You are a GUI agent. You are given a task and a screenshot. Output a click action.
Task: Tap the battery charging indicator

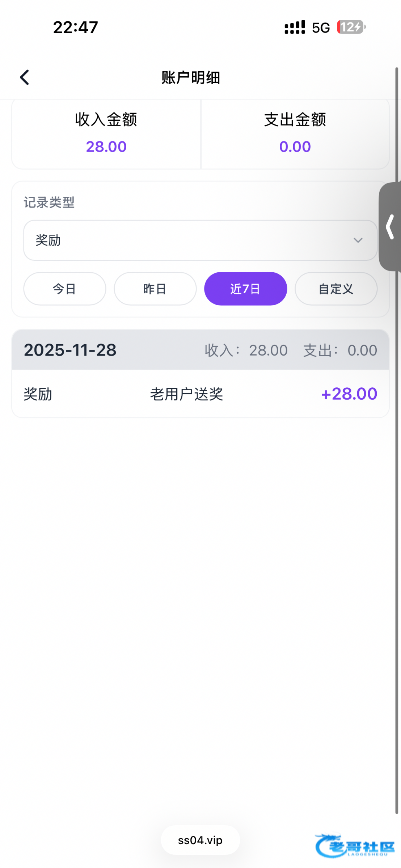(x=351, y=27)
